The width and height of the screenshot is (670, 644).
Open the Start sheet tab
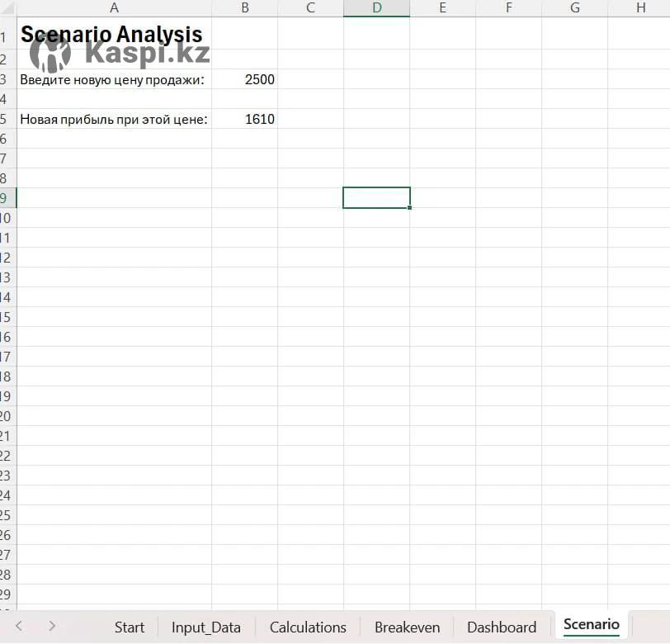point(130,627)
